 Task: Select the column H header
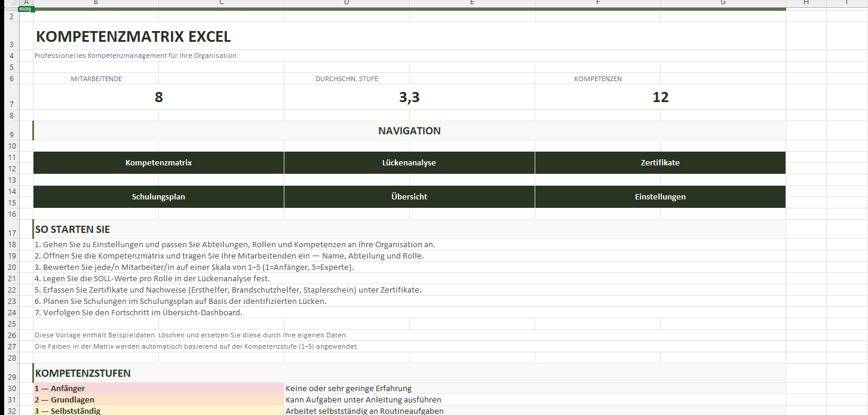[x=806, y=3]
